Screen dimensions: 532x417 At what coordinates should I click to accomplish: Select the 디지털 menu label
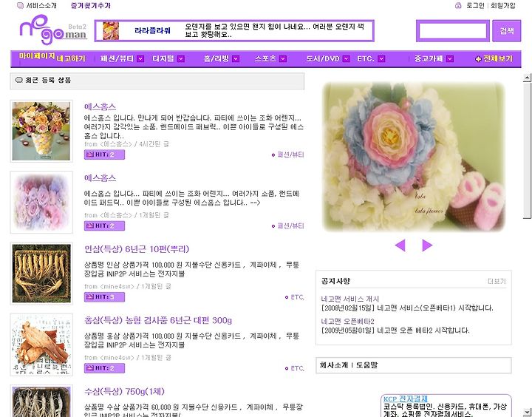(163, 58)
